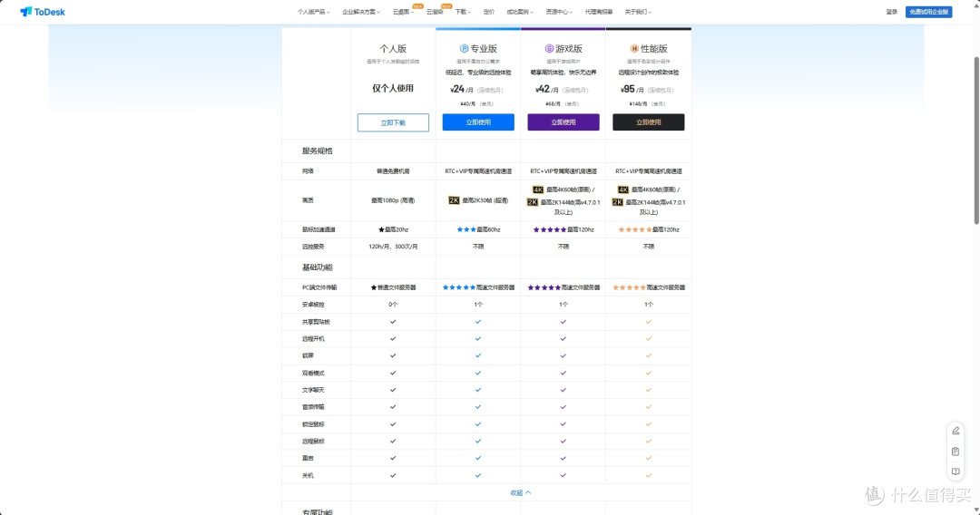The image size is (980, 515).
Task: Click the clipboard icon in right floating bar
Action: (x=955, y=452)
